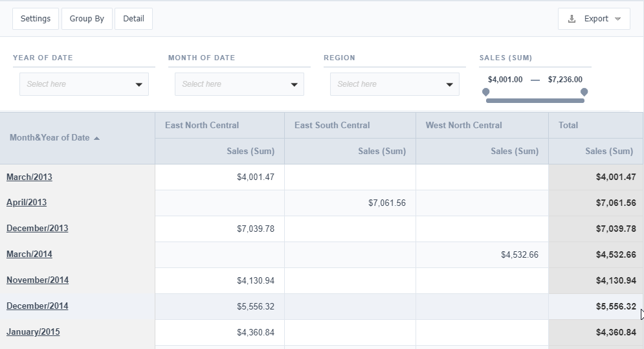Open the Settings tab
The height and width of the screenshot is (349, 644).
36,19
